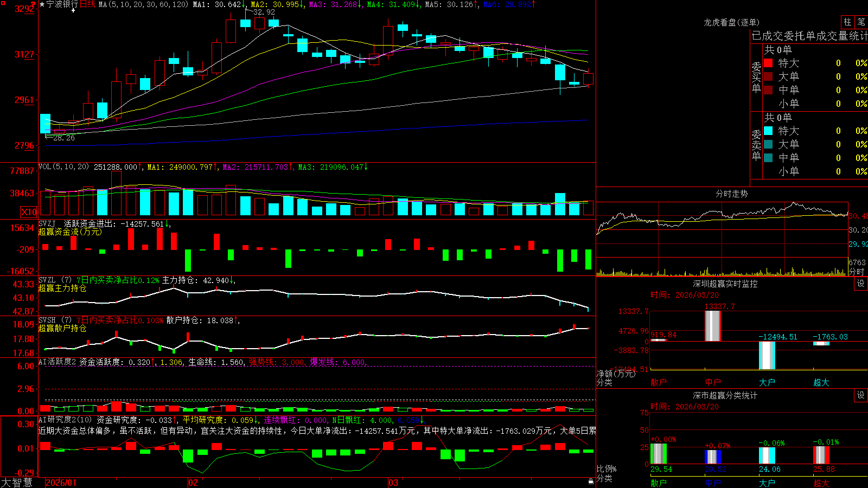Viewport: 868px width, 488px height.
Task: Click the SVSH (7) indicator label
Action: point(55,320)
